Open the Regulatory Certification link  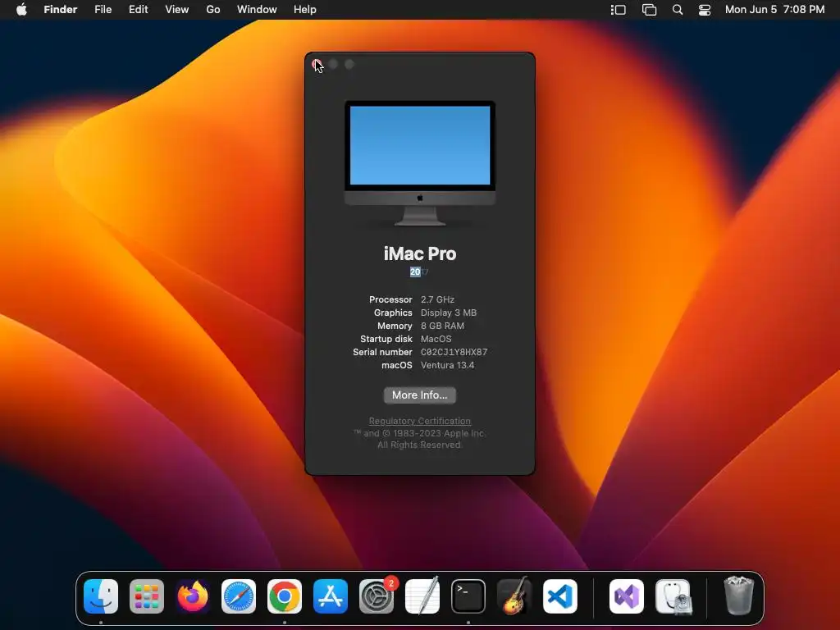click(x=420, y=421)
